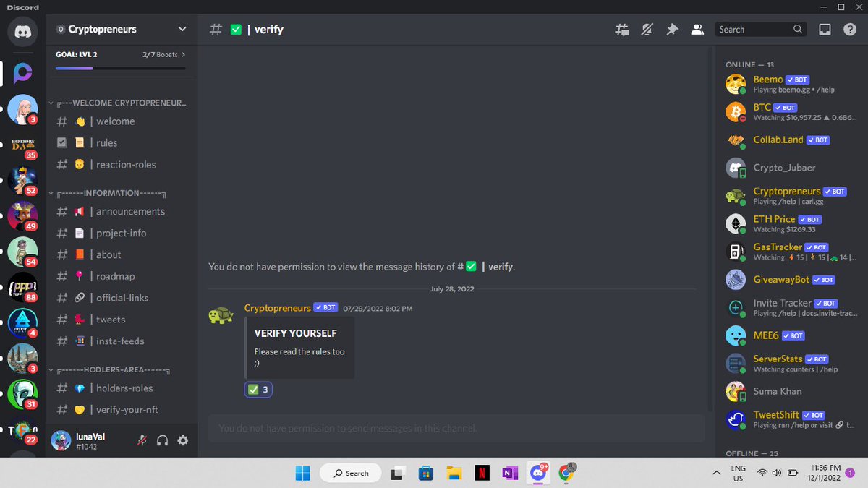Screen dimensions: 868x488
Task: Click Cryptopreneurs bot username in message
Action: (x=278, y=308)
